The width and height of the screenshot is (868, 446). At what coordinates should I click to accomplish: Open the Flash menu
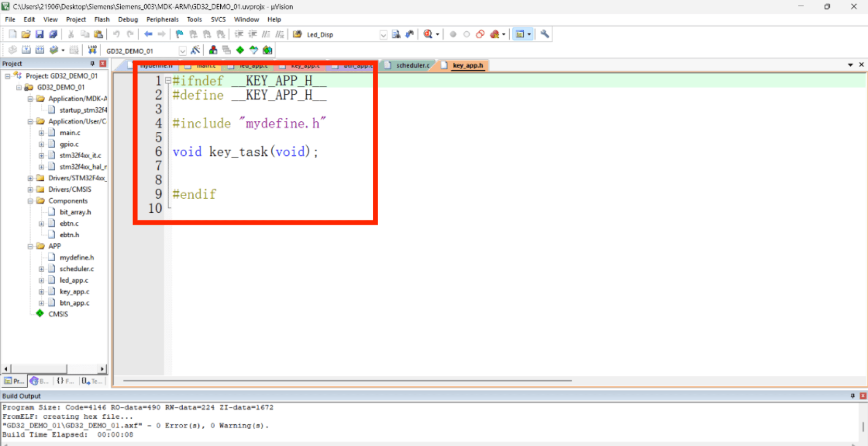click(x=102, y=19)
